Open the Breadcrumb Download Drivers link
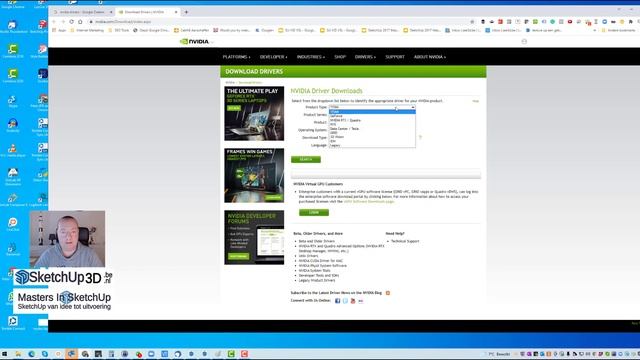The width and height of the screenshot is (640, 360). click(250, 82)
